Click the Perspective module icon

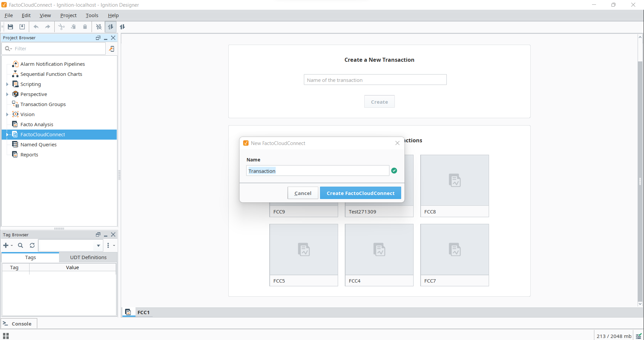(15, 94)
